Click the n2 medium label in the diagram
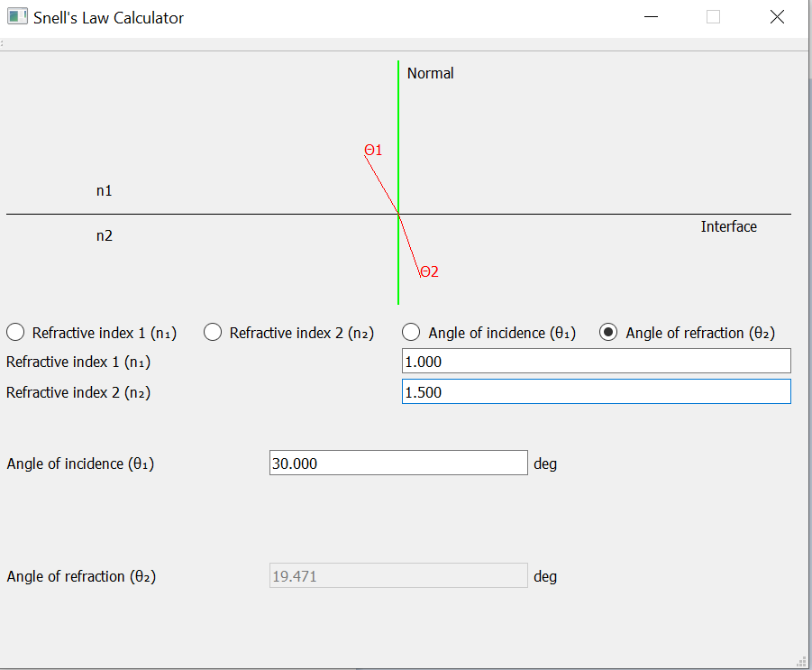The width and height of the screenshot is (812, 670). click(x=104, y=235)
